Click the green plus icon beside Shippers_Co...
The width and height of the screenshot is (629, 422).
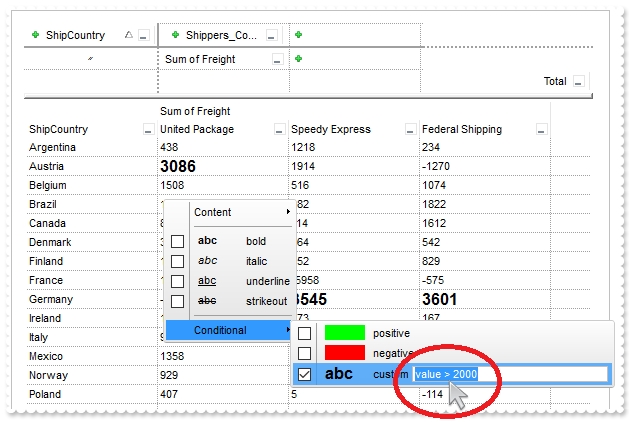pyautogui.click(x=176, y=35)
